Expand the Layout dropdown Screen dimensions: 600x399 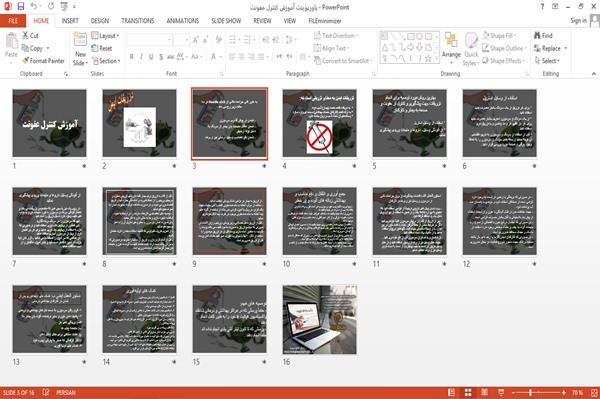click(x=105, y=36)
